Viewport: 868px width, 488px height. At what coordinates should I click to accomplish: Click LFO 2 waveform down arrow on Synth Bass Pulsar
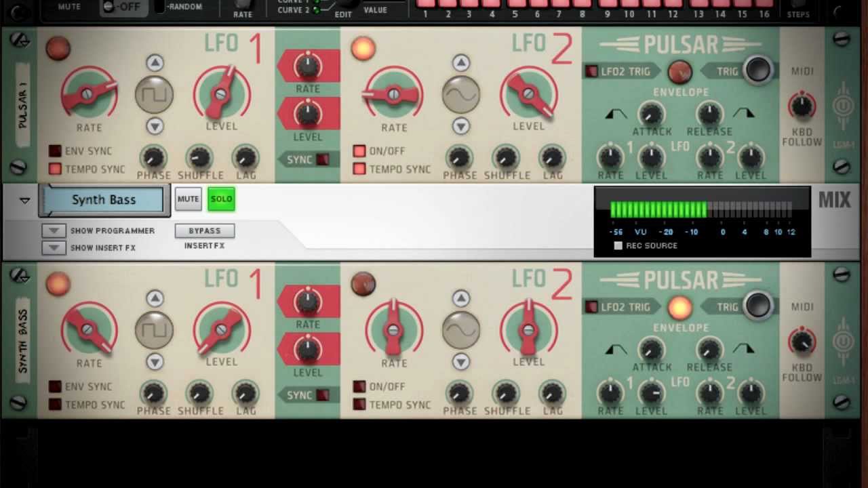coord(461,362)
